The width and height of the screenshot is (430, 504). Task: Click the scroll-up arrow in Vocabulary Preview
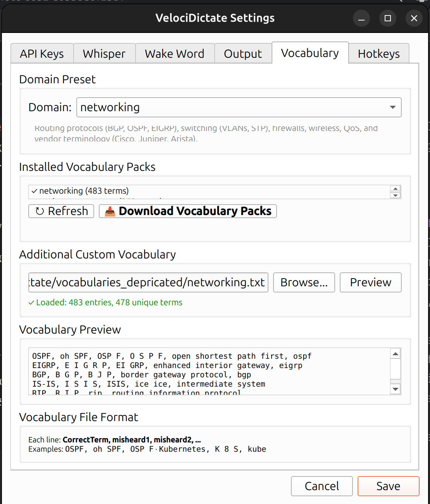[x=395, y=353]
